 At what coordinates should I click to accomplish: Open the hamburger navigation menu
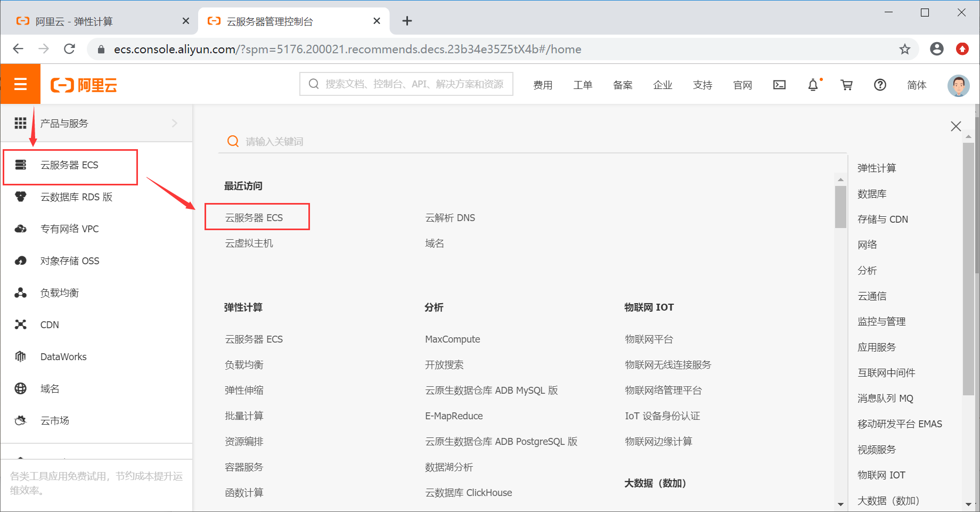20,84
